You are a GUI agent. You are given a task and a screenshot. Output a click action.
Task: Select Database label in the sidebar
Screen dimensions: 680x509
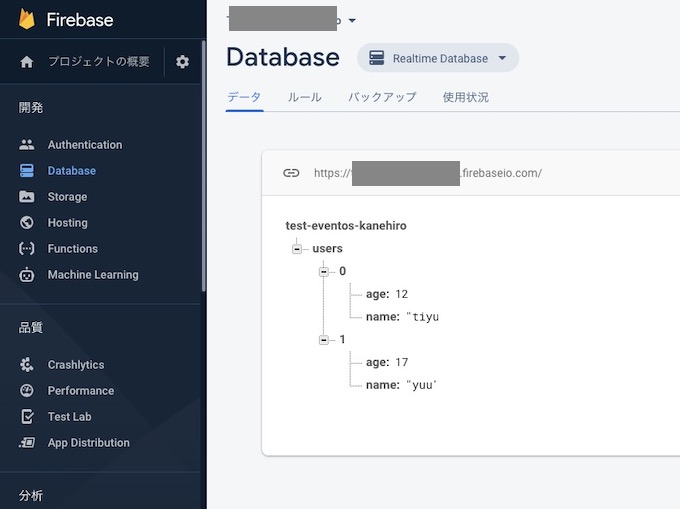point(72,171)
